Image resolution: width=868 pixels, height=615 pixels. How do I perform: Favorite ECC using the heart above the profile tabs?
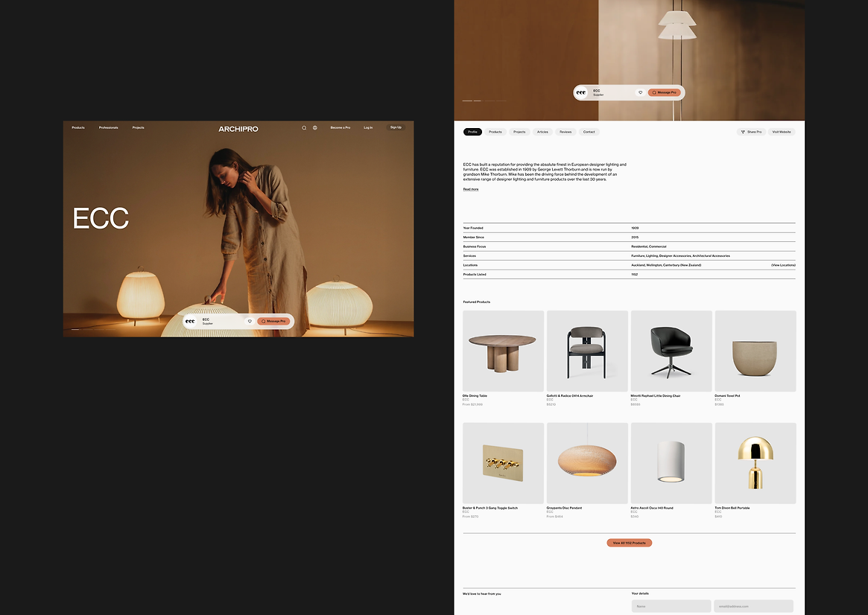[641, 92]
